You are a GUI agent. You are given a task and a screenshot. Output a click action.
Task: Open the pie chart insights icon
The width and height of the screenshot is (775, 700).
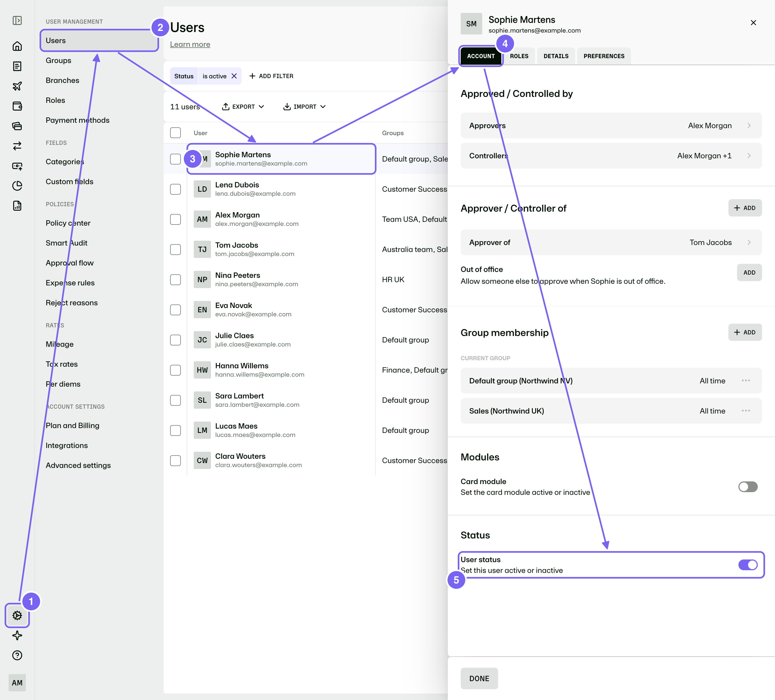point(17,186)
